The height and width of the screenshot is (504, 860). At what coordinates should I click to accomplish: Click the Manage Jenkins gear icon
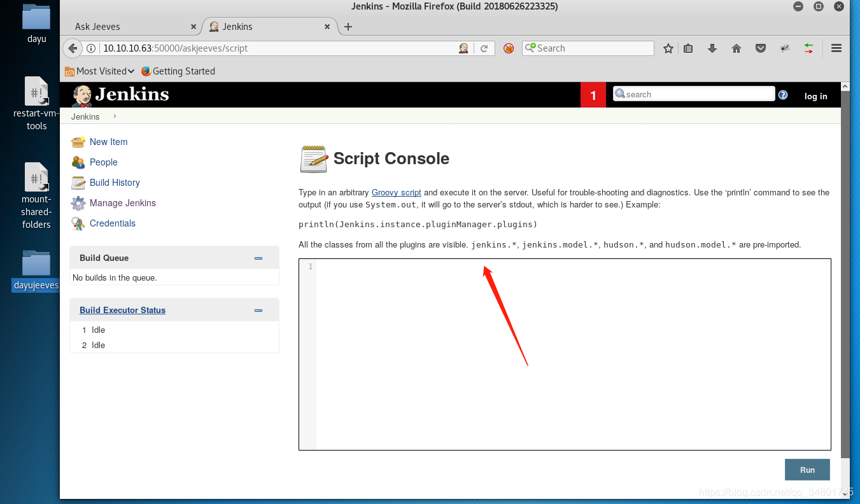pyautogui.click(x=78, y=203)
